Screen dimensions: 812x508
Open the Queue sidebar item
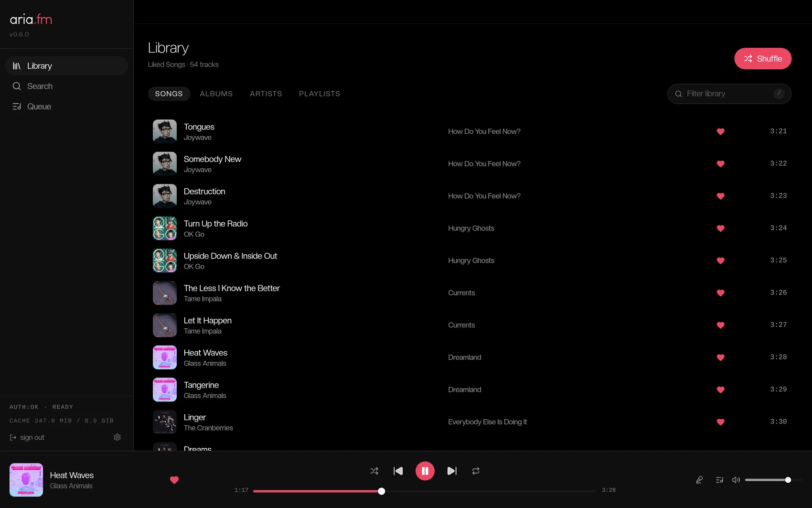click(66, 107)
